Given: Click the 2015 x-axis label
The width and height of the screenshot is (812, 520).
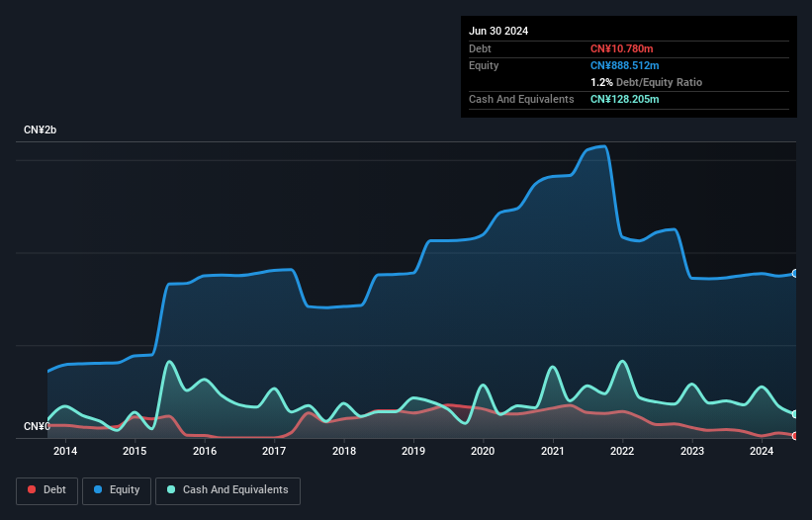Looking at the screenshot, I should [x=135, y=451].
